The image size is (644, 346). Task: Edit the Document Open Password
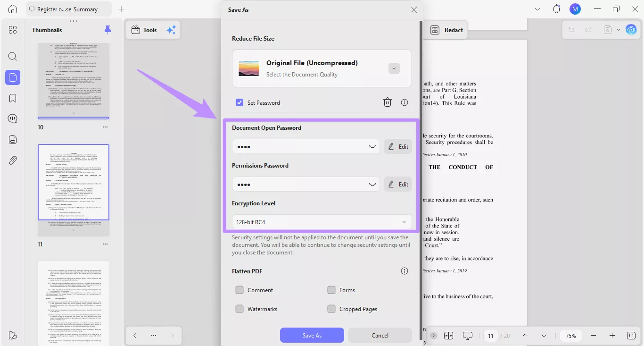click(x=398, y=146)
